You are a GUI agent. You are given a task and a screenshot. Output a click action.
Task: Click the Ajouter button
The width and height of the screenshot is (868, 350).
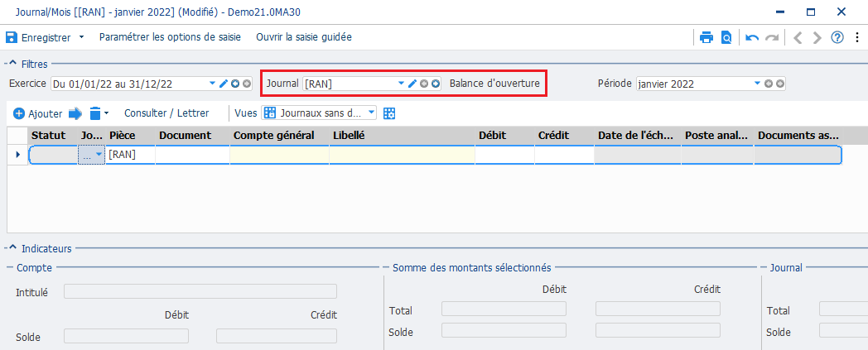[37, 113]
